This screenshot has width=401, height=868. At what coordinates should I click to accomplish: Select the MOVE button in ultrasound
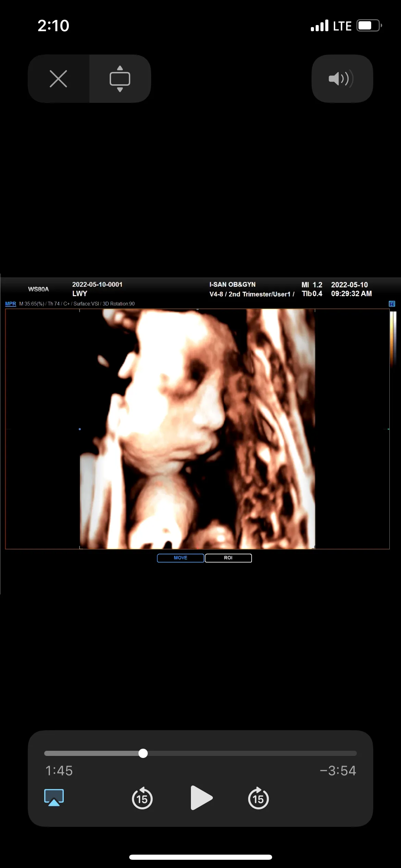click(x=181, y=558)
